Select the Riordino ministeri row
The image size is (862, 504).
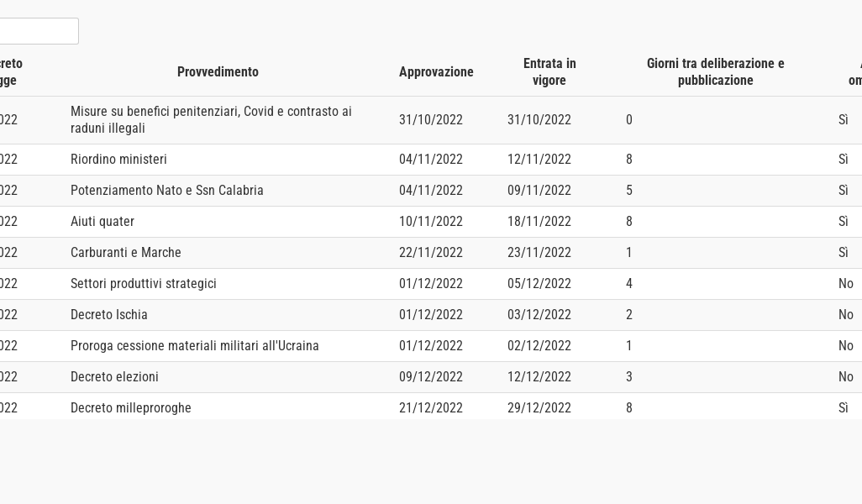point(118,160)
